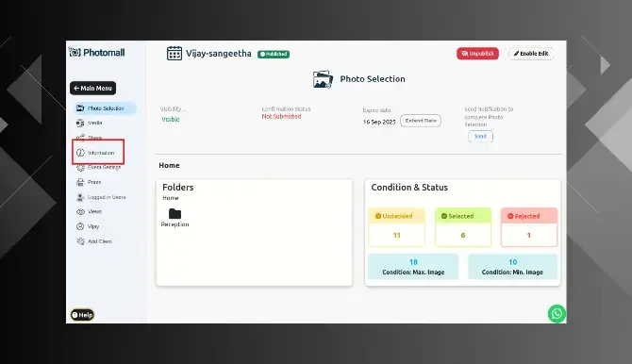Send the photo selection notification
This screenshot has width=632, height=364.
(x=480, y=136)
